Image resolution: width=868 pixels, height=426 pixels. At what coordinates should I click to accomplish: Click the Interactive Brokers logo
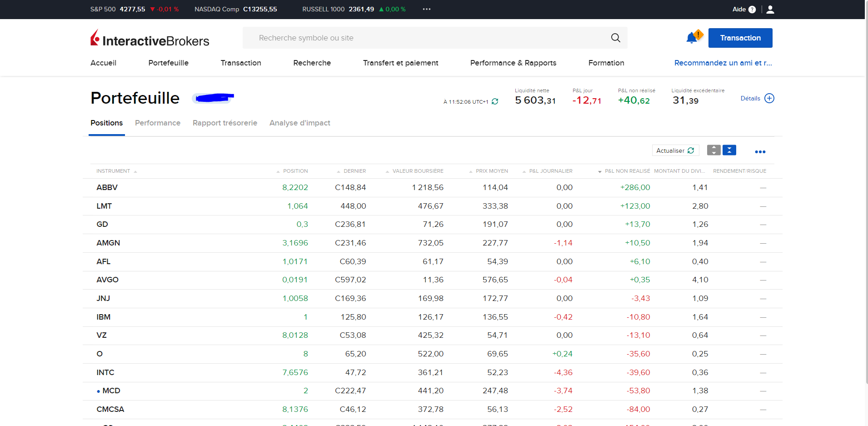click(x=150, y=38)
